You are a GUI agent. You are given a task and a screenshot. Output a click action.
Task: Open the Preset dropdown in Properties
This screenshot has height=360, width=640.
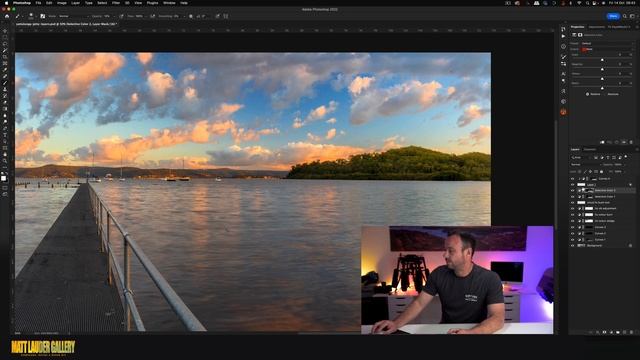coord(607,43)
